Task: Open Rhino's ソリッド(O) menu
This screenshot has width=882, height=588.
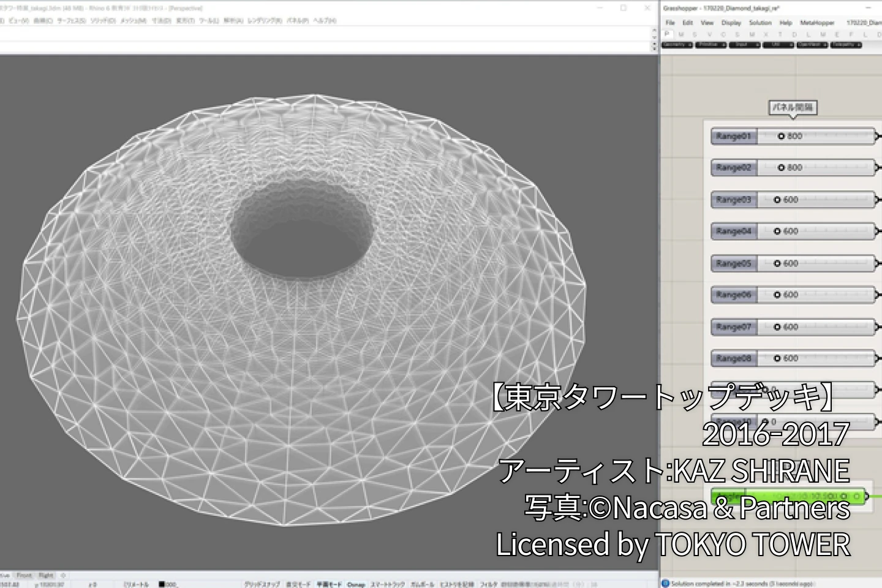Action: click(104, 21)
